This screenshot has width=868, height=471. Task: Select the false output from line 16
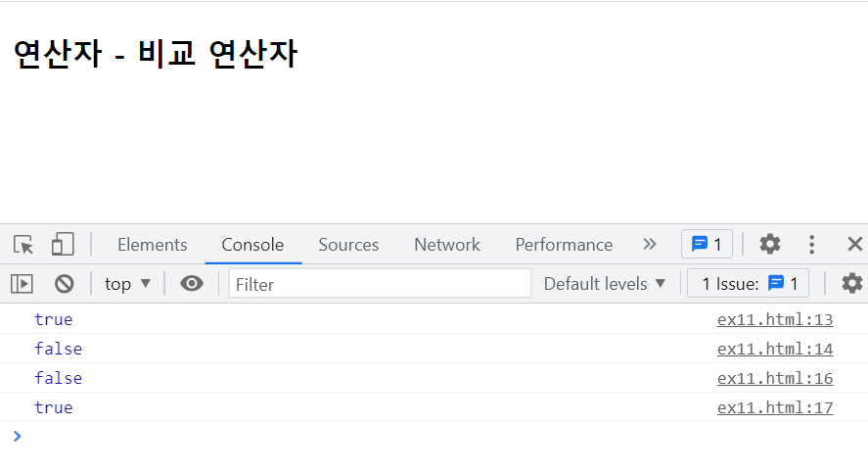(x=58, y=378)
